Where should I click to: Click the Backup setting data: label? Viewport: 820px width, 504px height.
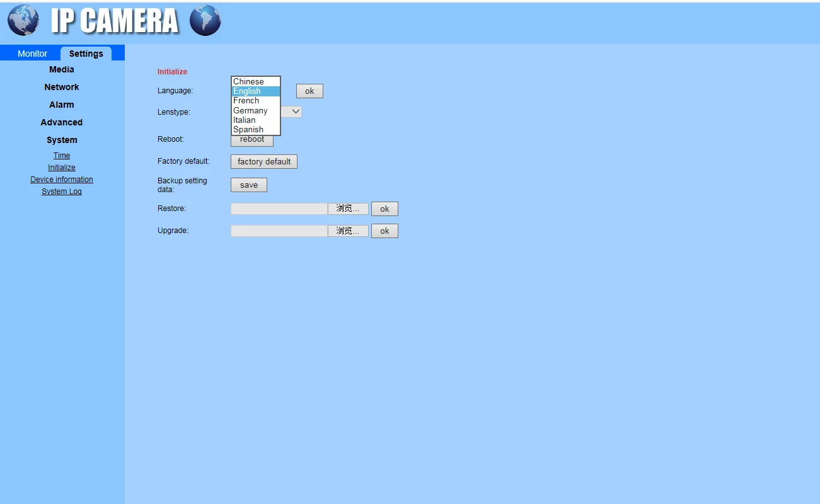tap(182, 185)
